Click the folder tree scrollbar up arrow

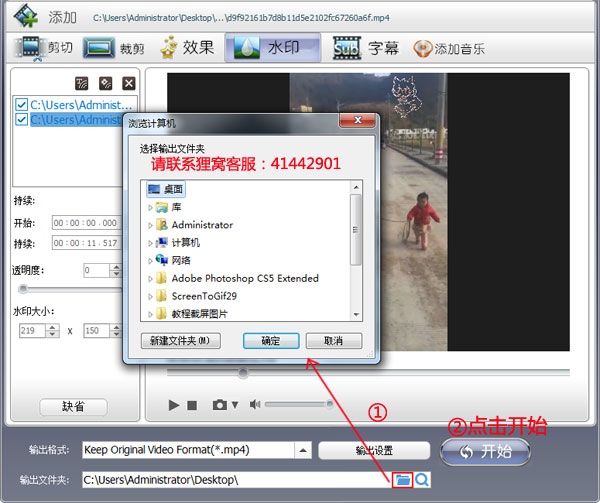356,187
